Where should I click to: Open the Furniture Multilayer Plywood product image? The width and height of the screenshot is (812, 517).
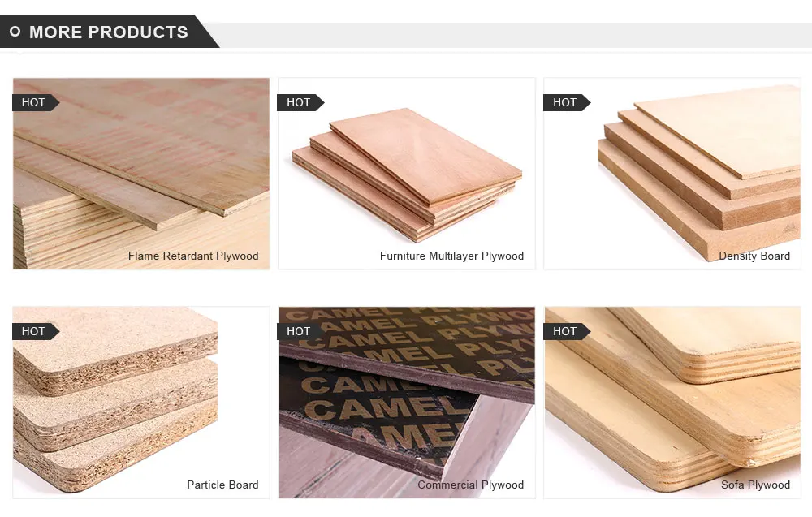407,174
